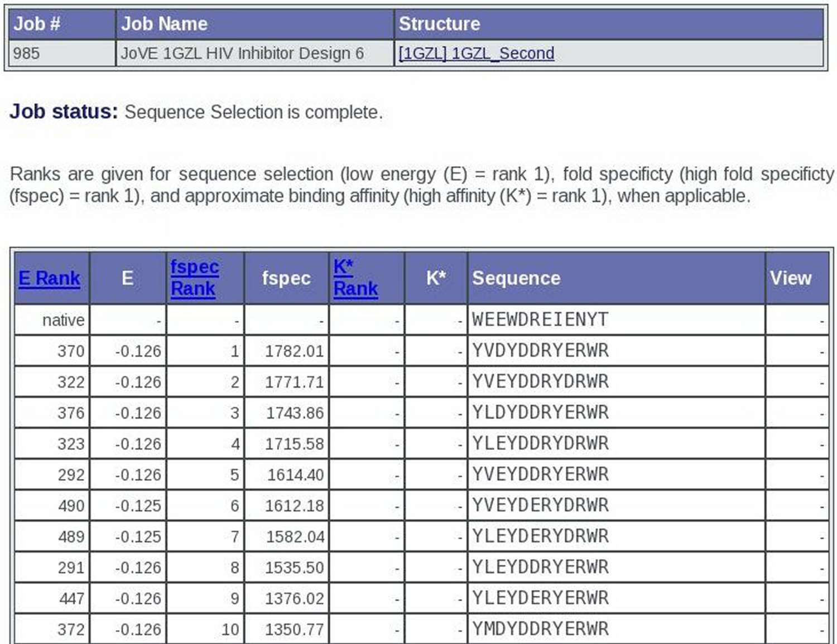The image size is (837, 644).
Task: Select E rank 370 cell
Action: (52, 351)
